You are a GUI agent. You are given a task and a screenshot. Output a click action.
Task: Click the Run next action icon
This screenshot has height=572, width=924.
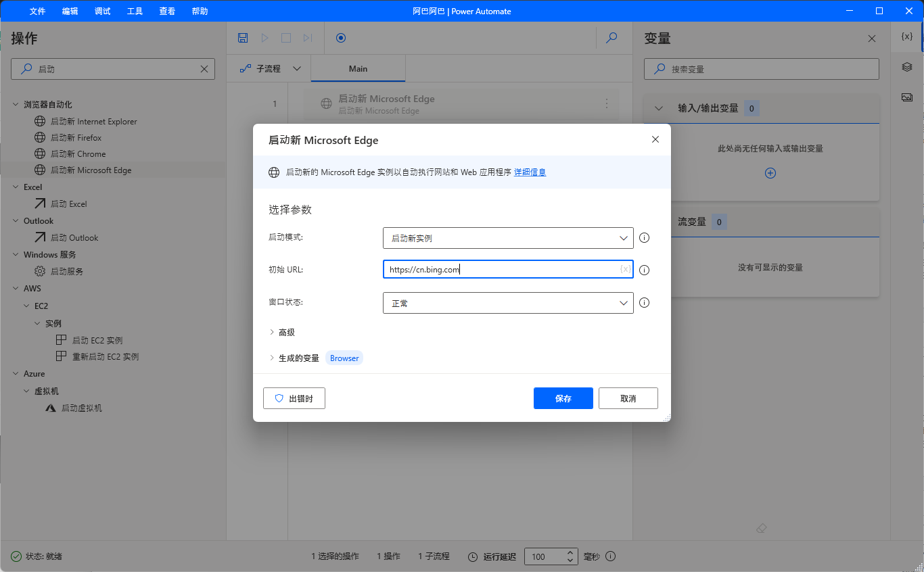308,38
